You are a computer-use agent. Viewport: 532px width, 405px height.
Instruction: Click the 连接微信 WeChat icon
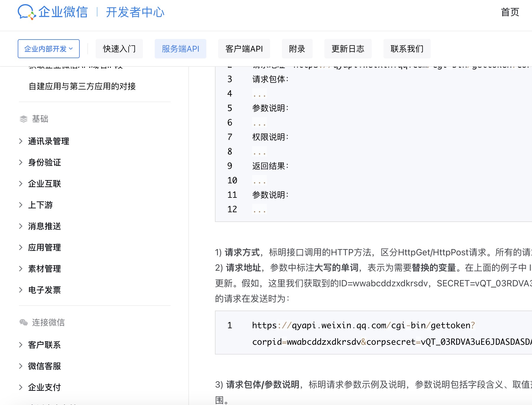24,322
